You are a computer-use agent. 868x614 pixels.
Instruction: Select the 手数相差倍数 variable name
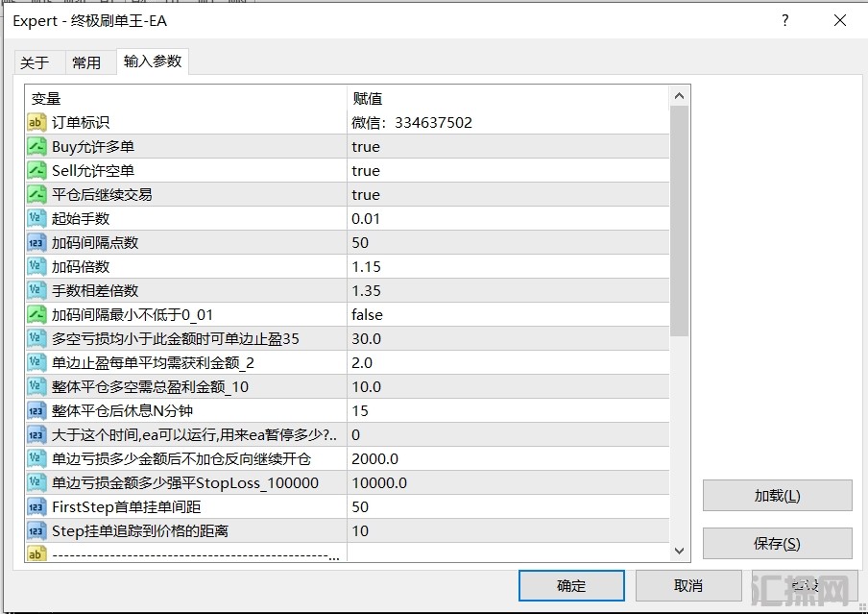pos(95,290)
